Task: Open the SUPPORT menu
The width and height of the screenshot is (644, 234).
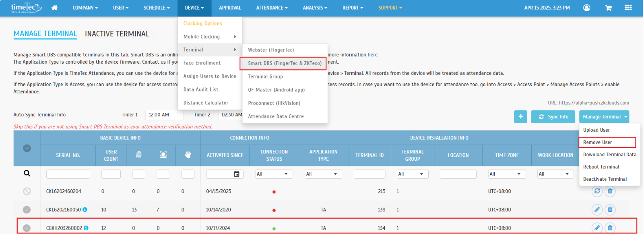Action: pyautogui.click(x=390, y=8)
